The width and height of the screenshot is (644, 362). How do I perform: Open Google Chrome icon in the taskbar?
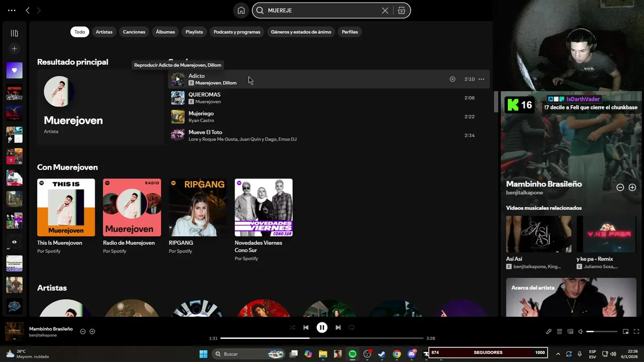397,354
